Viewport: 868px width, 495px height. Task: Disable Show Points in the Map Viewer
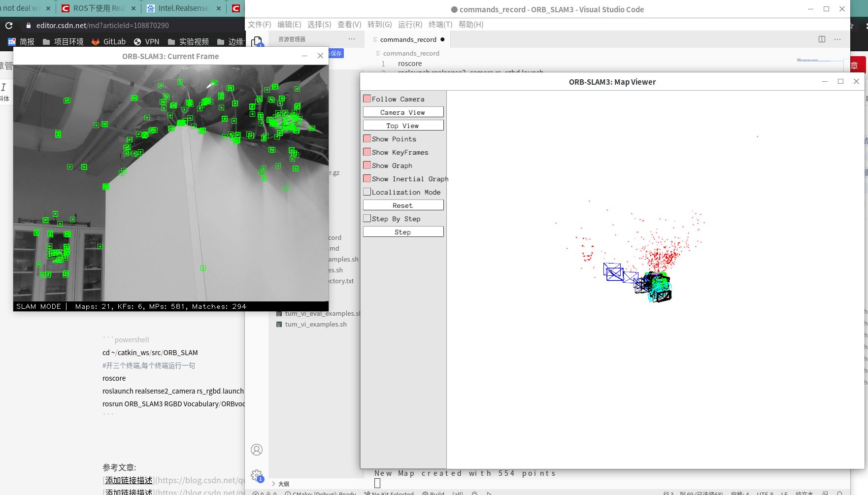point(367,138)
